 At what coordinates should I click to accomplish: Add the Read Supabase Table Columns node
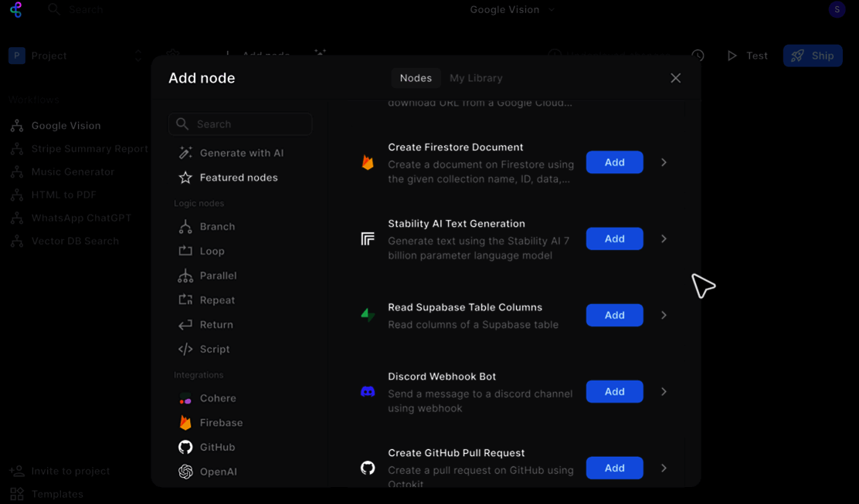coord(614,315)
